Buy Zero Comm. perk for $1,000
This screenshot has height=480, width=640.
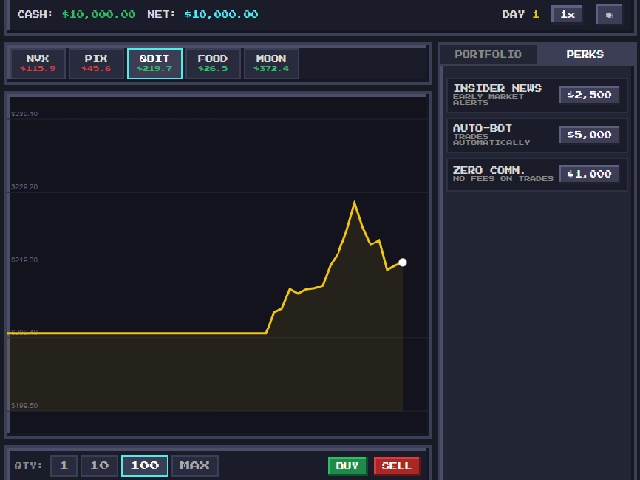(x=589, y=174)
